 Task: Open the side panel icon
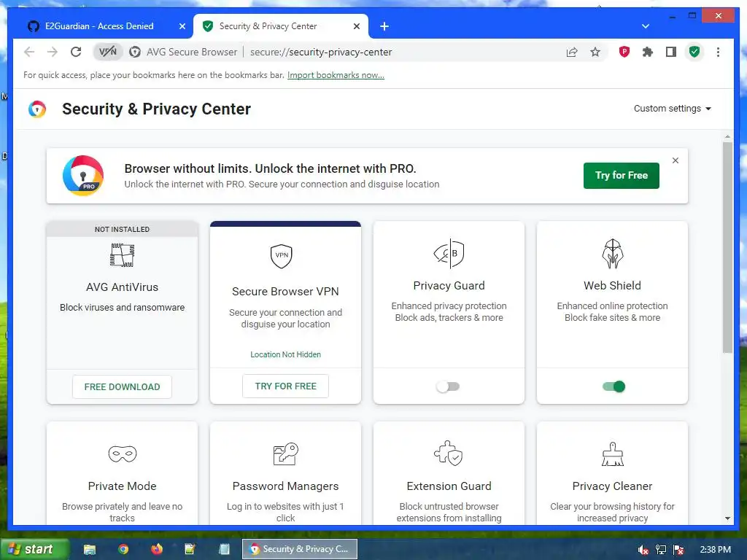tap(671, 52)
